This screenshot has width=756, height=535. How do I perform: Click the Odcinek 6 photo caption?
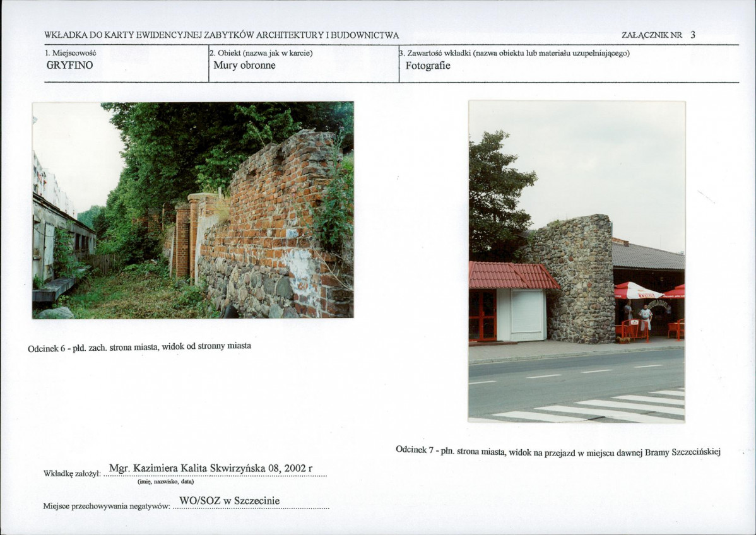139,347
